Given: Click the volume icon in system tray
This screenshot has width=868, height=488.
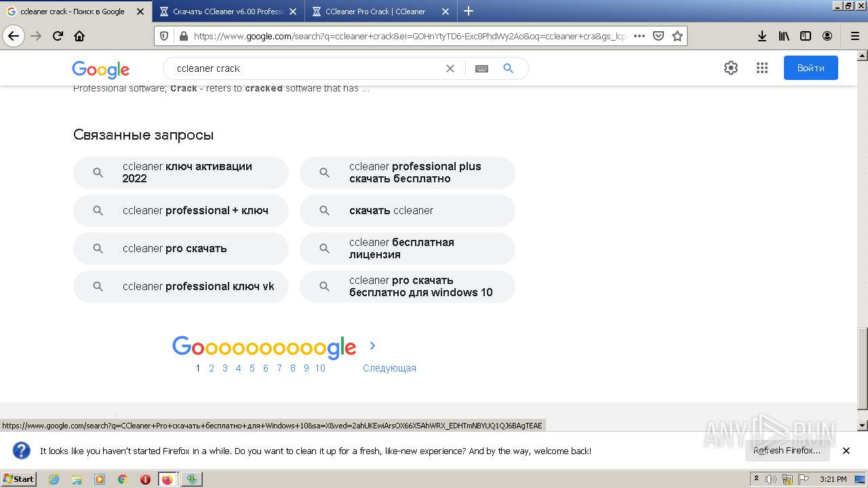Looking at the screenshot, I should [772, 479].
